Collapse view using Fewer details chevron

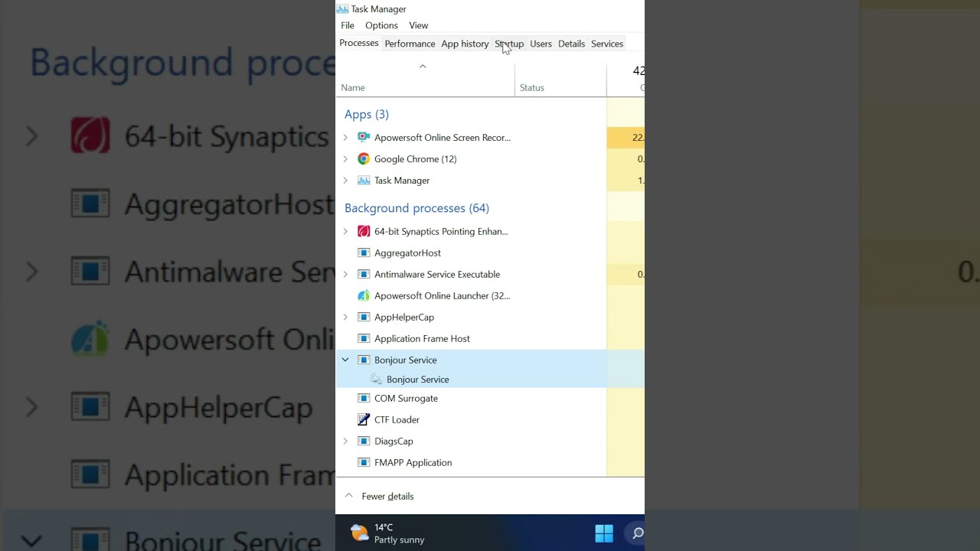point(348,496)
